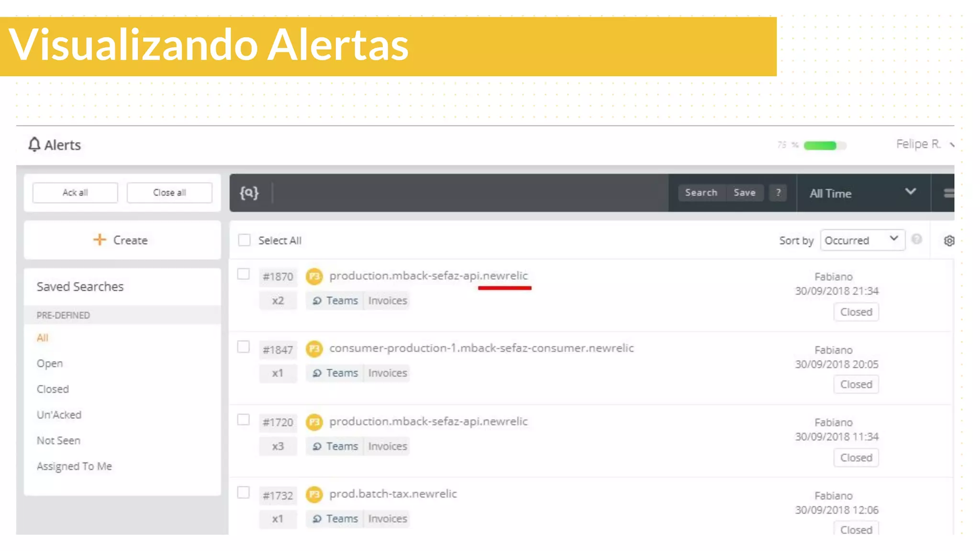Tick the Select All checkbox
The width and height of the screenshot is (980, 551).
[x=244, y=240]
